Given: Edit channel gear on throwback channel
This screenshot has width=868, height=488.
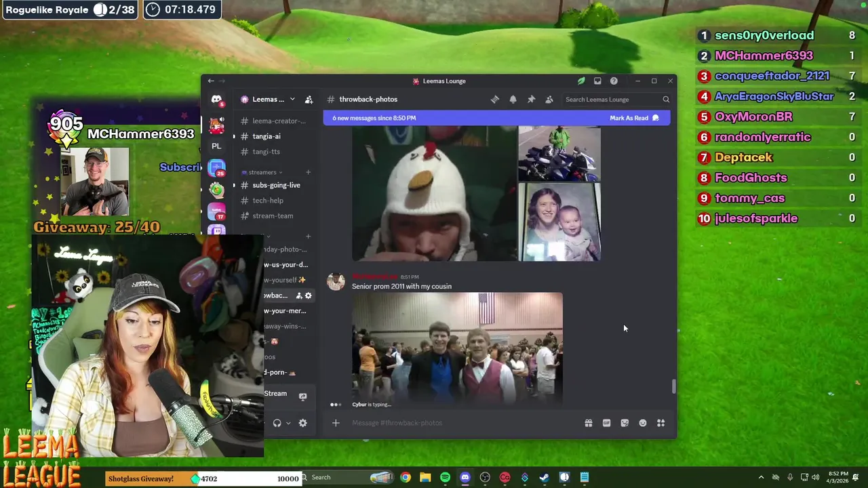Looking at the screenshot, I should [309, 296].
